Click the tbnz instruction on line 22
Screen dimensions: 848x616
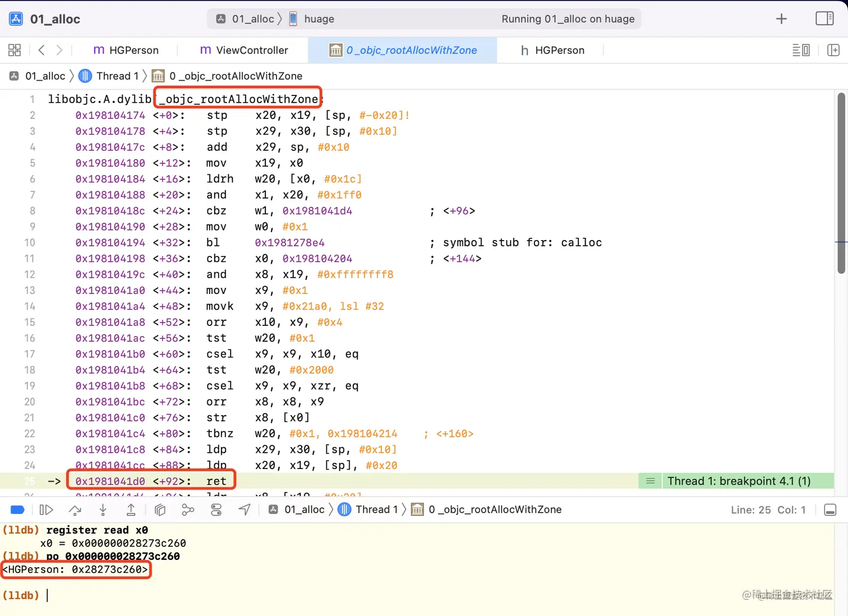pos(220,434)
